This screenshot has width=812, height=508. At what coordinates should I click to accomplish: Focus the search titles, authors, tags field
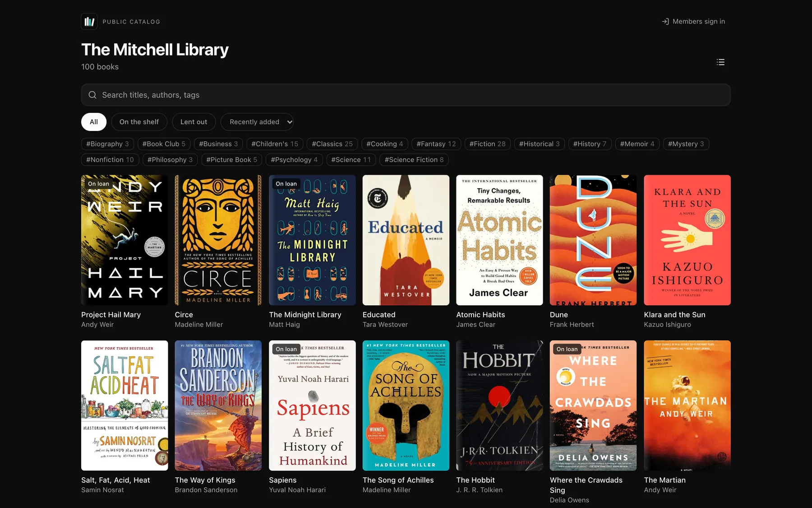click(406, 95)
